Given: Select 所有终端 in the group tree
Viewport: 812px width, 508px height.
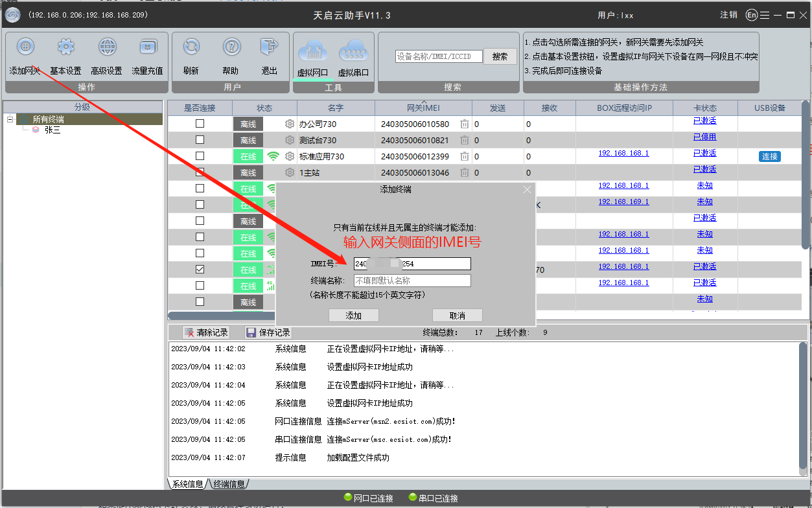Looking at the screenshot, I should 49,119.
